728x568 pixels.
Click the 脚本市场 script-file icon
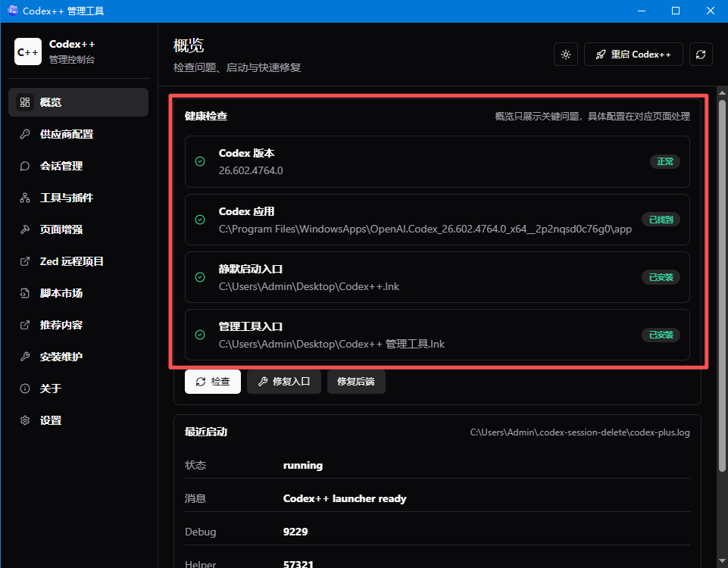tap(25, 293)
